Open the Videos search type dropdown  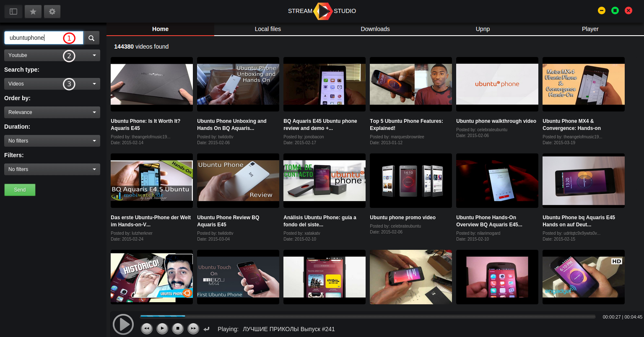52,84
